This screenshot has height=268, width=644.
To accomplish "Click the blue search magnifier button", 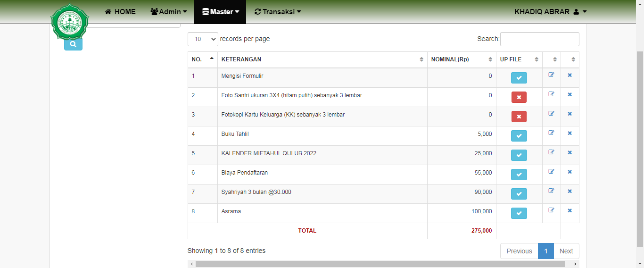I will [73, 44].
